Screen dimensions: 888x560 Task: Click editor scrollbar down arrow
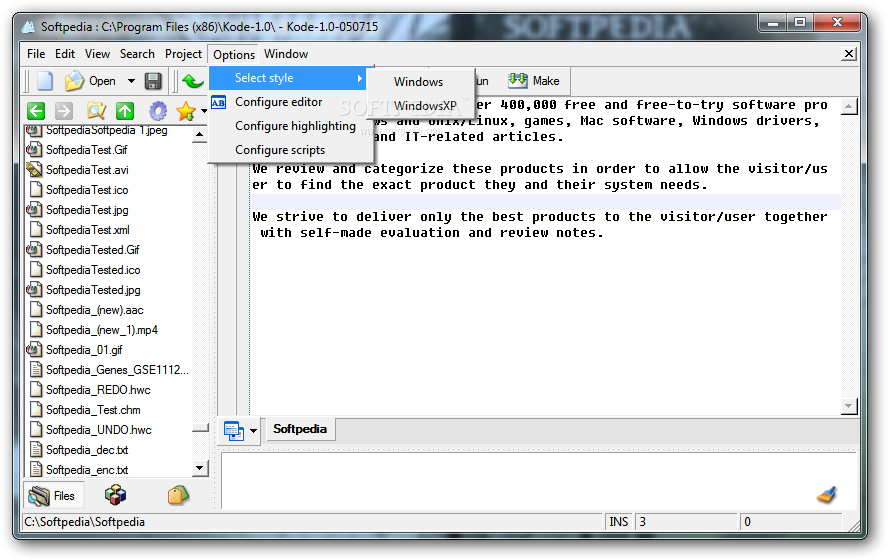coord(848,405)
